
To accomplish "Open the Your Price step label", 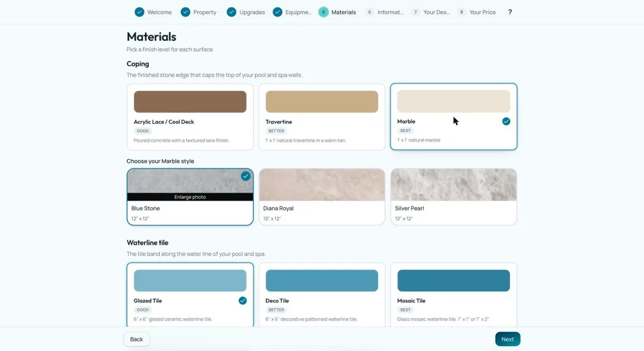I will click(x=482, y=12).
